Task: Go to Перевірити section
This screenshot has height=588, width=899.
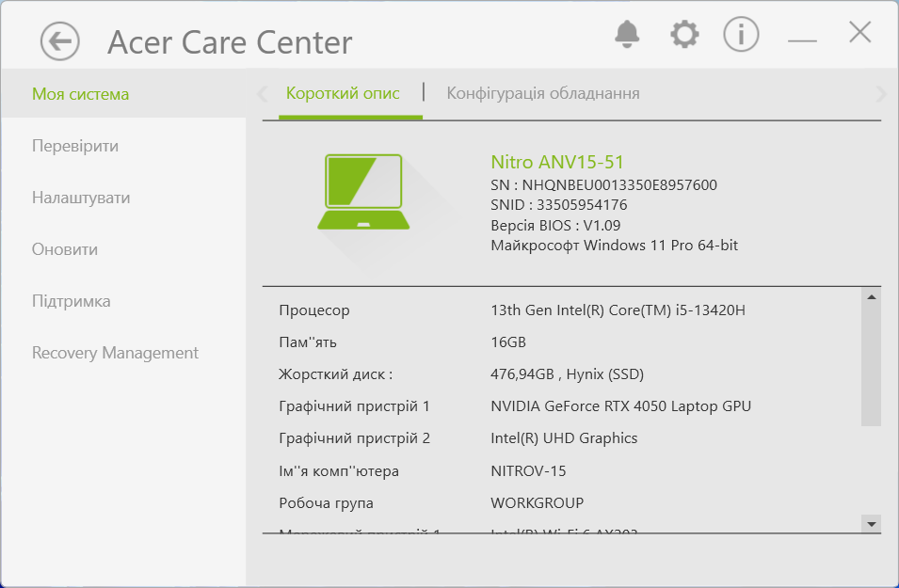Action: (75, 146)
